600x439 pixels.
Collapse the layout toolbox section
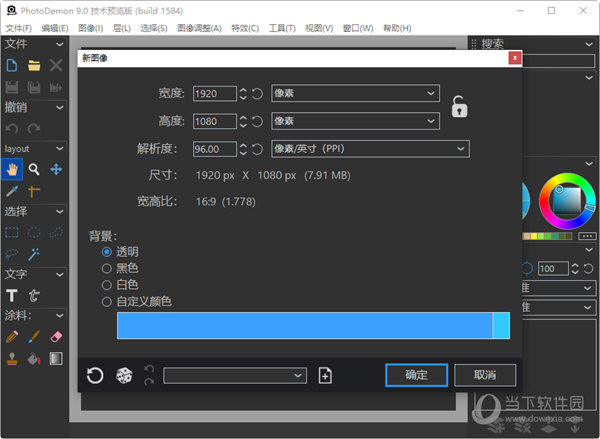[x=60, y=149]
